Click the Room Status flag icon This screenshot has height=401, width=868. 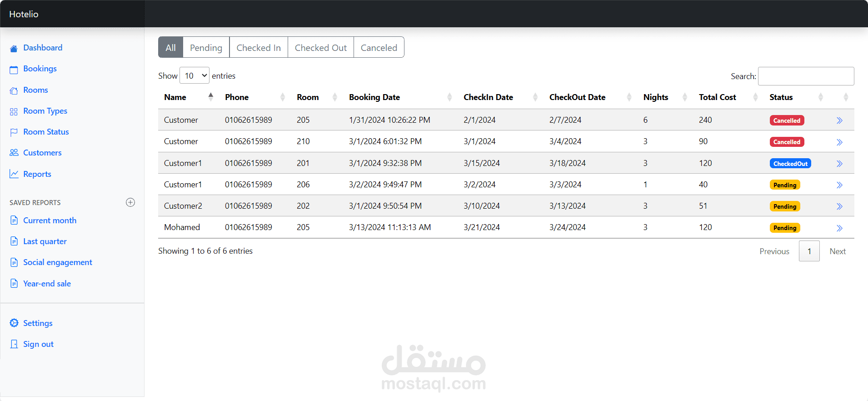(14, 132)
